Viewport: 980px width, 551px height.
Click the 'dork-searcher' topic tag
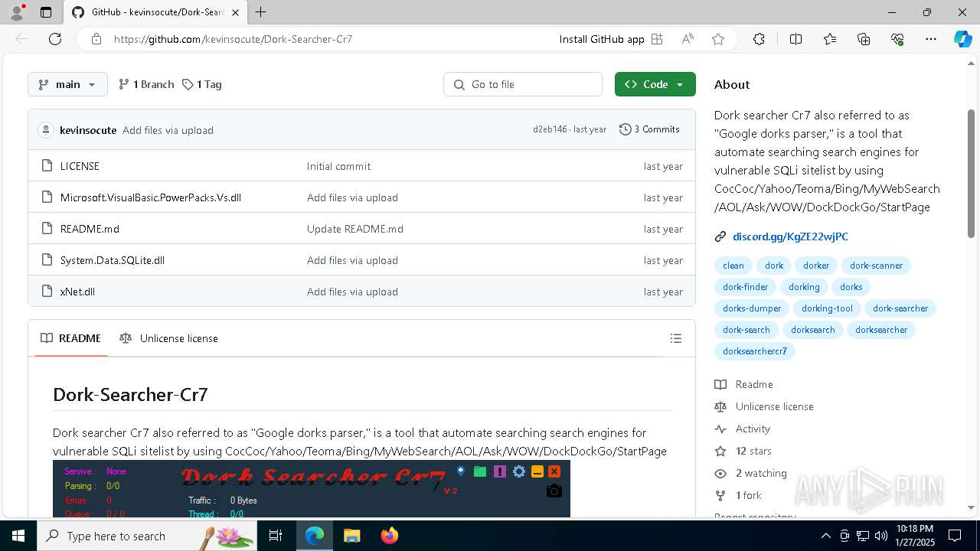click(900, 308)
